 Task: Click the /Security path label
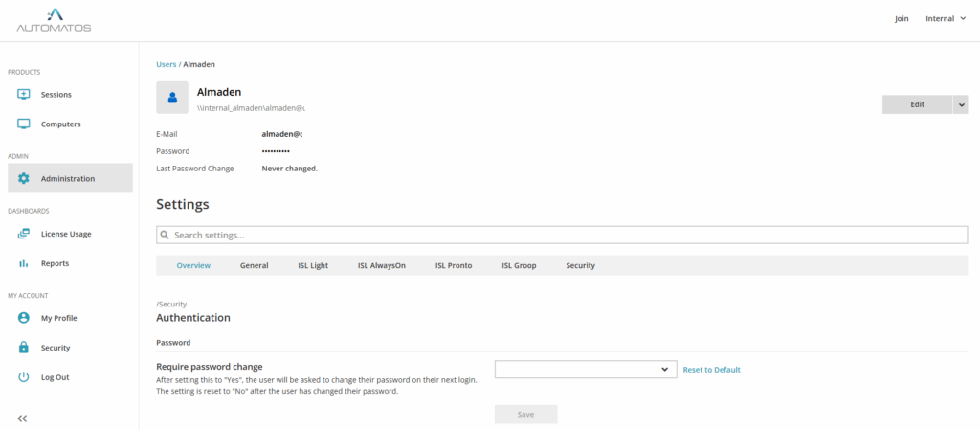point(172,304)
